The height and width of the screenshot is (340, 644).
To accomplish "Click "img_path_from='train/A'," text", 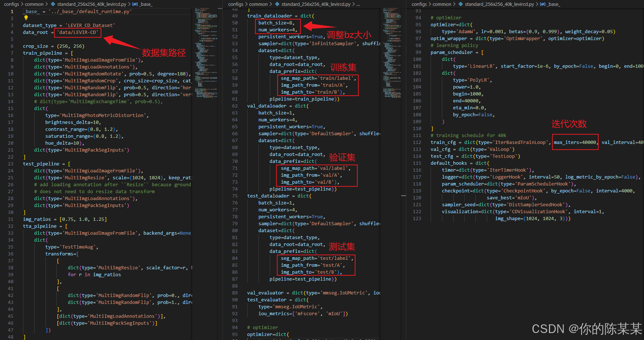I will (314, 85).
